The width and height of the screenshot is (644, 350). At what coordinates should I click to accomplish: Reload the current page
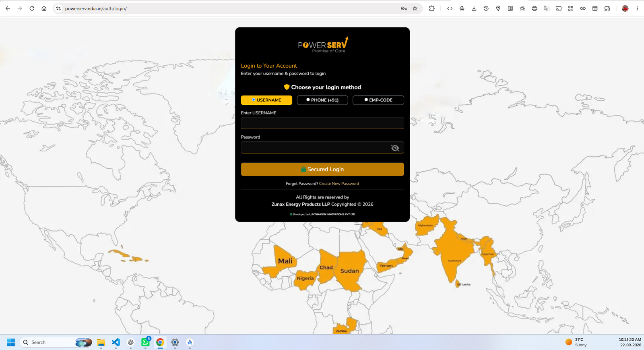pyautogui.click(x=32, y=8)
